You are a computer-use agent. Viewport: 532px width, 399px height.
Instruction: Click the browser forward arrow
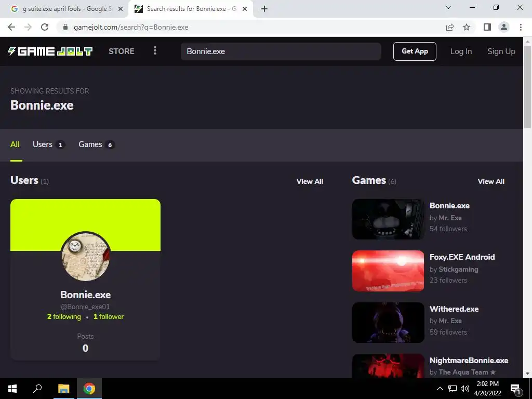pyautogui.click(x=28, y=27)
